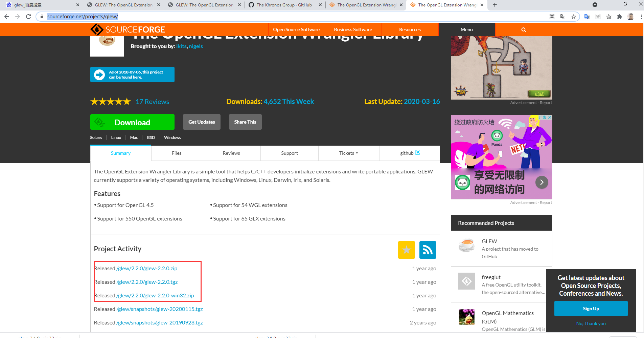Switch to the Reviews tab
Viewport: 644px width, 338px height.
click(x=231, y=153)
